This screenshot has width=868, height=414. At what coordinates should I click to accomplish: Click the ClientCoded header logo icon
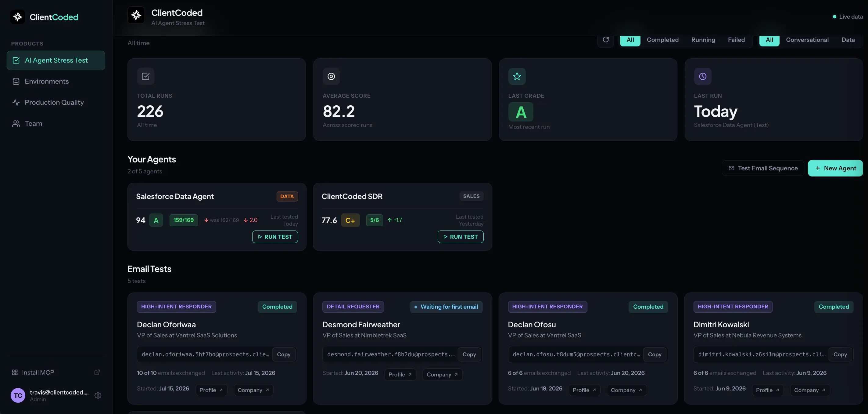pos(136,15)
